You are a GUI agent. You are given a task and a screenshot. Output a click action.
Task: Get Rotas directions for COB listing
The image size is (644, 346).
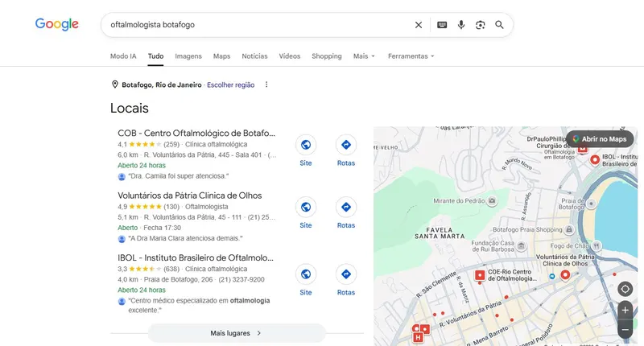(346, 145)
